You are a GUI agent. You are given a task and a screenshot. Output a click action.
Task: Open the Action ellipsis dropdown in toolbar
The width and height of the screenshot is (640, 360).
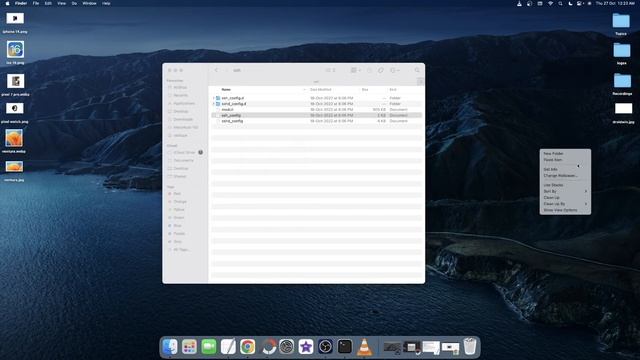[x=395, y=70]
